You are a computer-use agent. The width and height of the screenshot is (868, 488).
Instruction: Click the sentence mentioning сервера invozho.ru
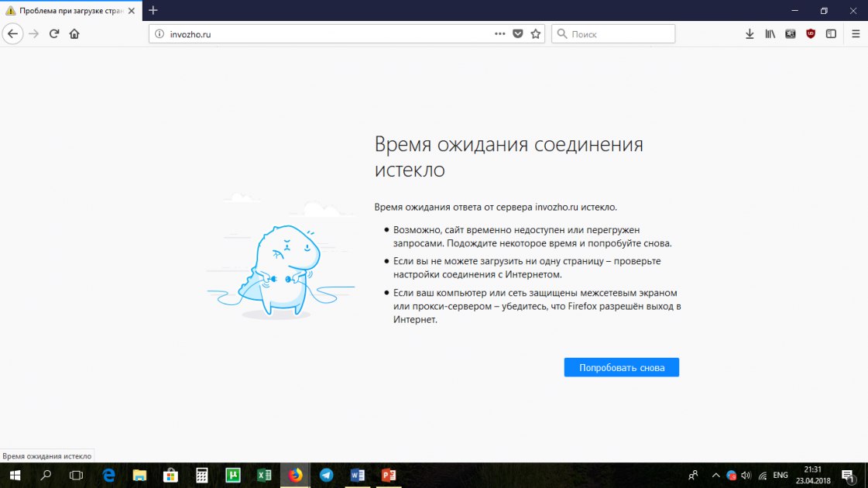496,207
